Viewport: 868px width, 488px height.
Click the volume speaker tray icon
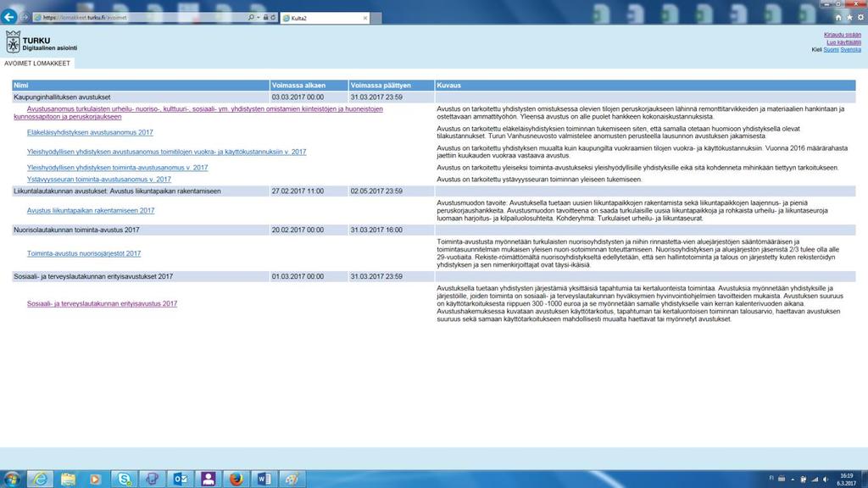click(x=826, y=480)
